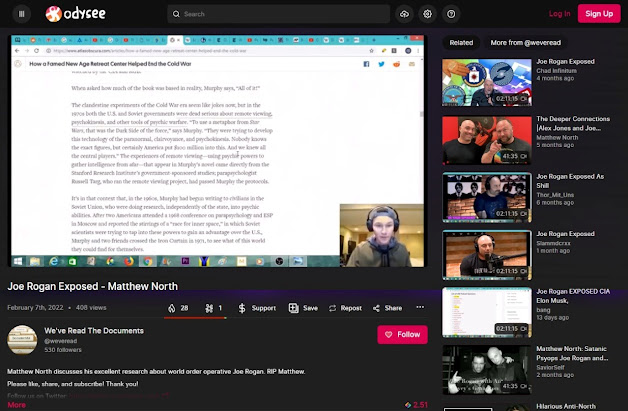
Task: Dislike the video with slime icon
Action: pos(213,308)
